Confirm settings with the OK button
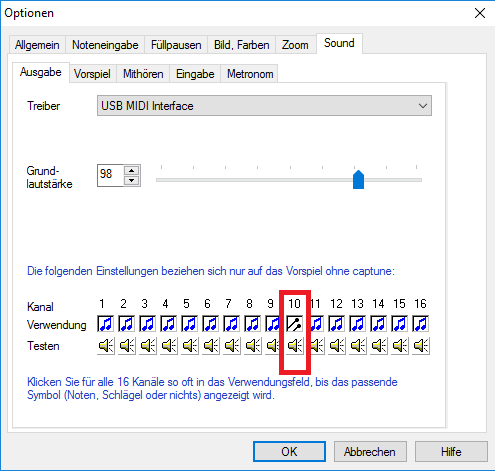This screenshot has width=495, height=471. pos(289,452)
